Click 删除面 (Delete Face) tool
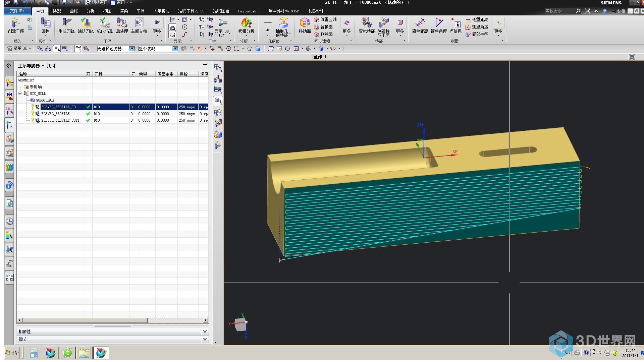Image resolution: width=644 pixels, height=362 pixels. pyautogui.click(x=323, y=35)
